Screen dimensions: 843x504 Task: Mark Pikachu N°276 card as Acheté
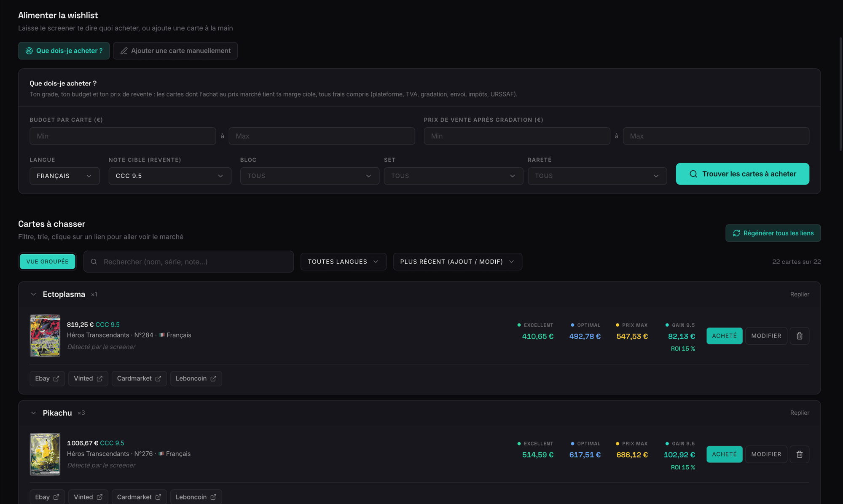[724, 454]
